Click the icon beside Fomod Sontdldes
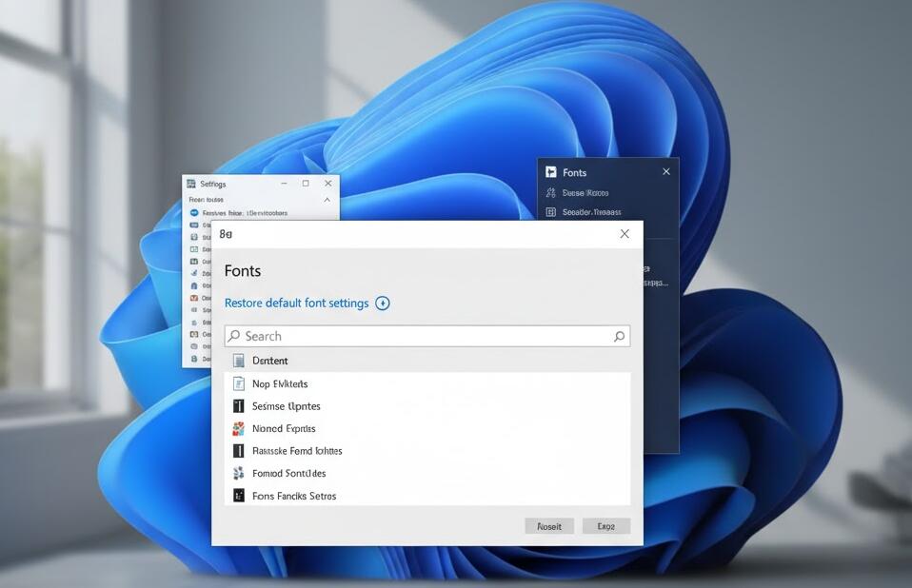 [239, 474]
